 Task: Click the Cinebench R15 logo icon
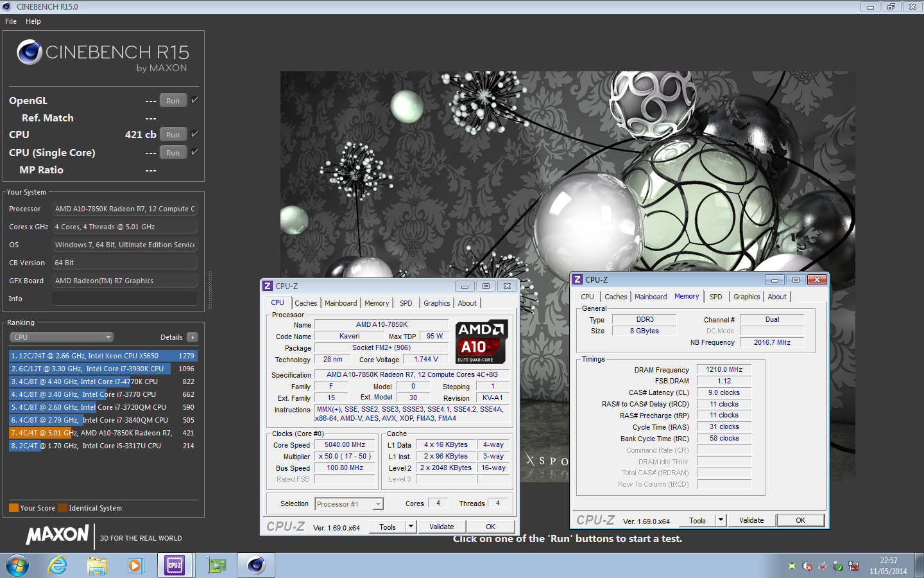30,52
